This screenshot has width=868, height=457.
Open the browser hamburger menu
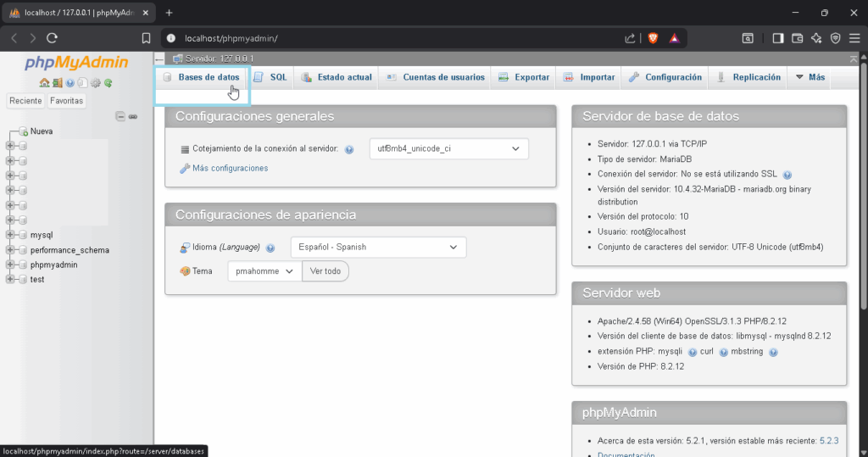(x=854, y=38)
